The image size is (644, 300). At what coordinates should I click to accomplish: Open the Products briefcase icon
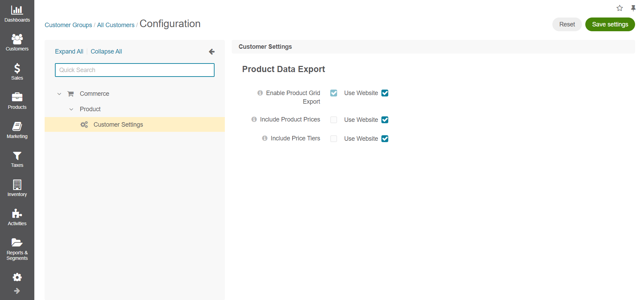pyautogui.click(x=17, y=97)
